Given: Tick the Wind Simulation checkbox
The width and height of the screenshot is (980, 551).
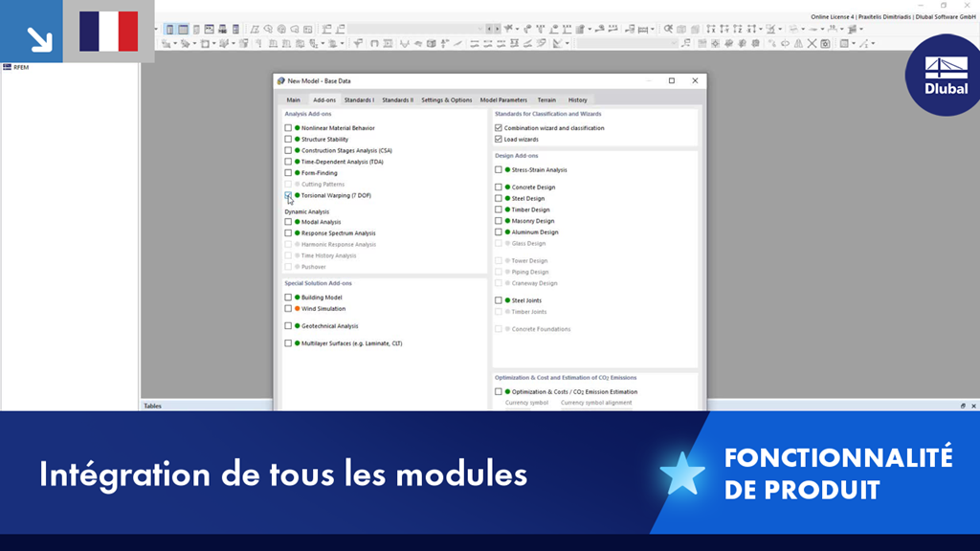Looking at the screenshot, I should pyautogui.click(x=288, y=309).
